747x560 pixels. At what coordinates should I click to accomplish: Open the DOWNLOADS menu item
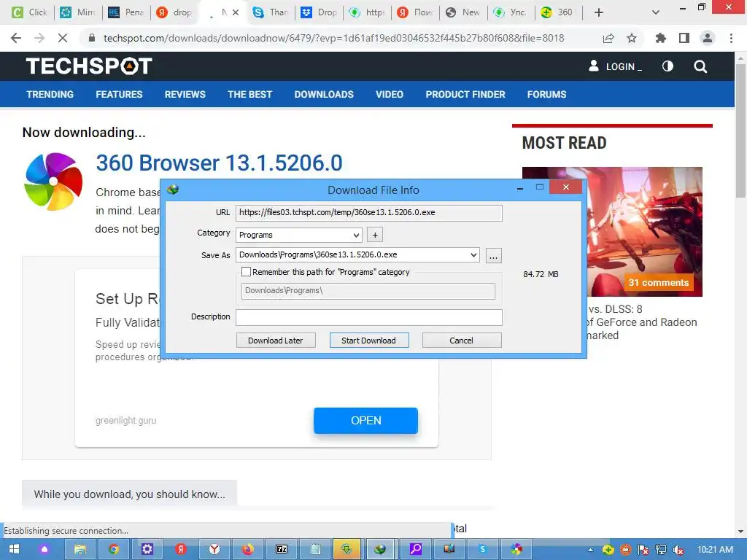click(x=324, y=94)
